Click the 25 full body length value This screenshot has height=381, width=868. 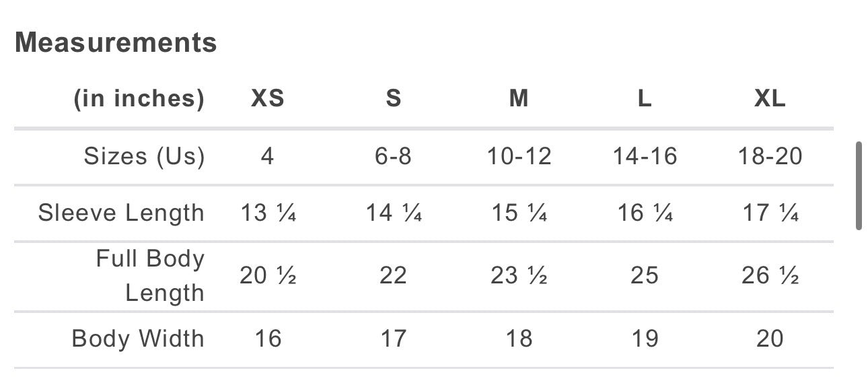[645, 276]
